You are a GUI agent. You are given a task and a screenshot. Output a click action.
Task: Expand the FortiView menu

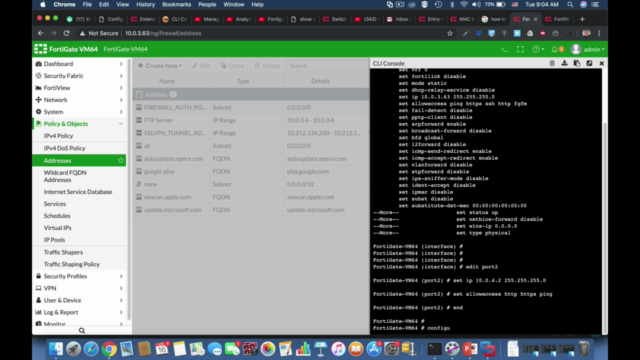(80, 88)
